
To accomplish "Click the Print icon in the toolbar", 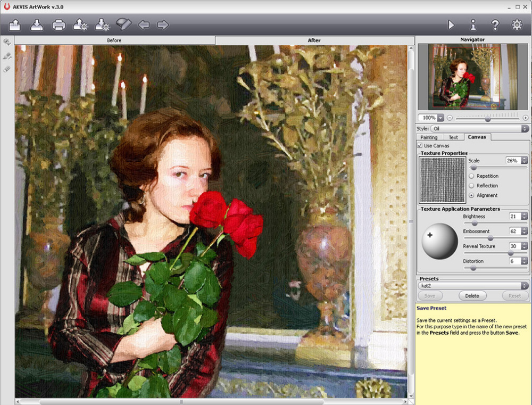I will coord(59,24).
